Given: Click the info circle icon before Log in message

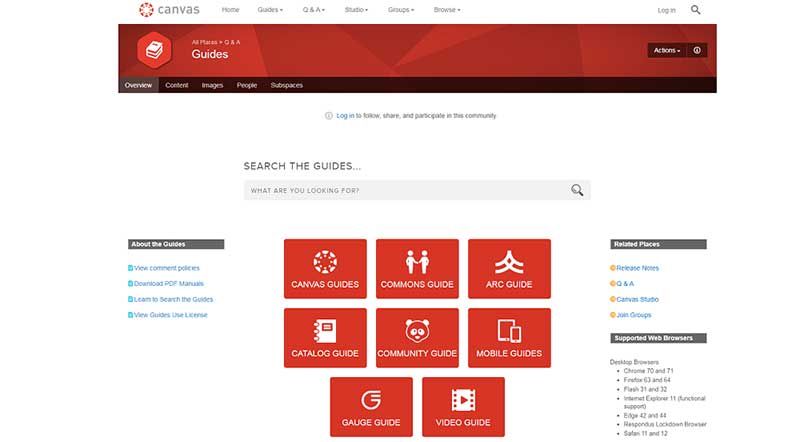Looking at the screenshot, I should (x=329, y=116).
